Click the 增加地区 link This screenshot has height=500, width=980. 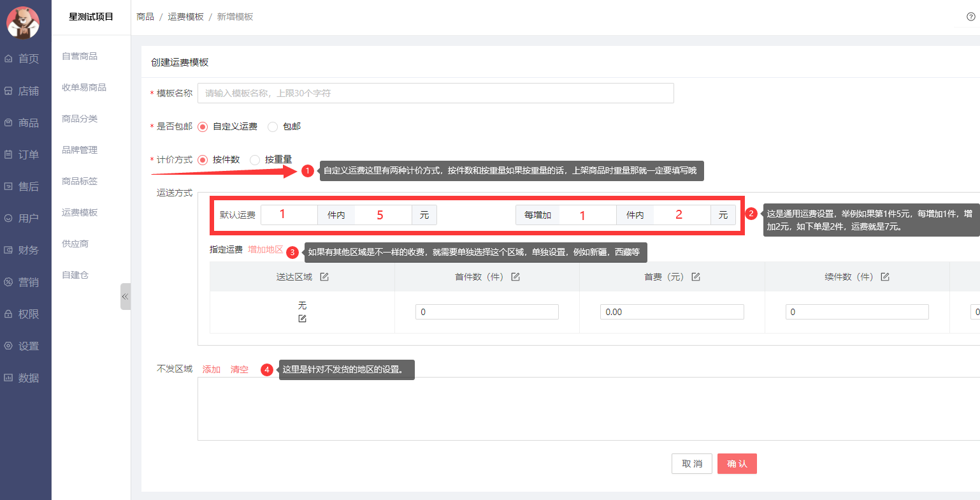[265, 249]
